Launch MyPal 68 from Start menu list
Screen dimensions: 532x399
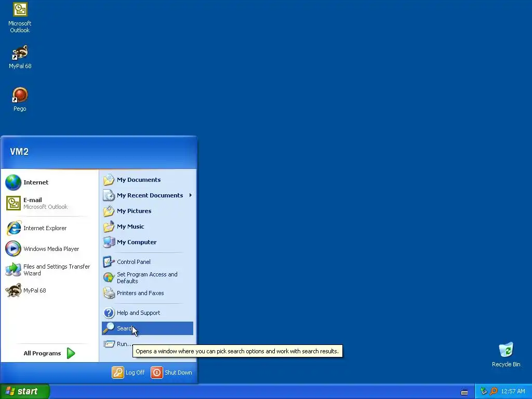pyautogui.click(x=49, y=290)
